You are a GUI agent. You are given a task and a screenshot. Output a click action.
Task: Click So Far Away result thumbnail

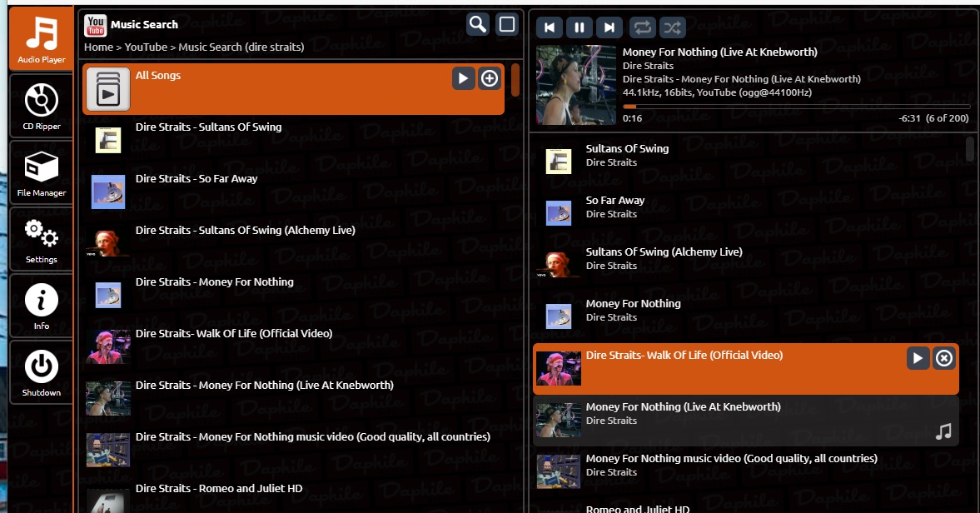pos(108,192)
